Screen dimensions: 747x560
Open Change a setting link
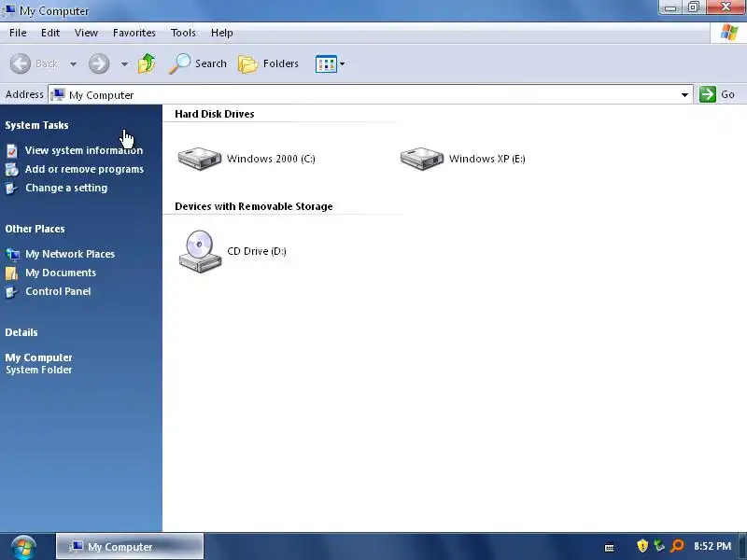tap(66, 188)
